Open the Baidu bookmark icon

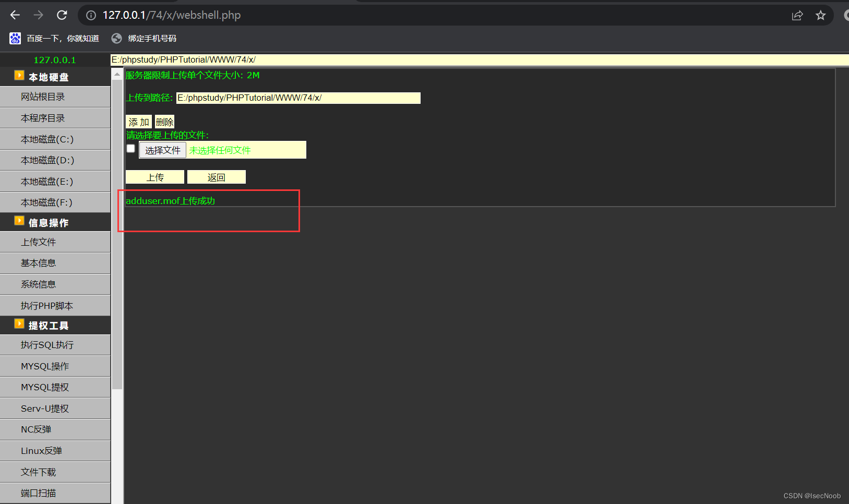pos(15,38)
